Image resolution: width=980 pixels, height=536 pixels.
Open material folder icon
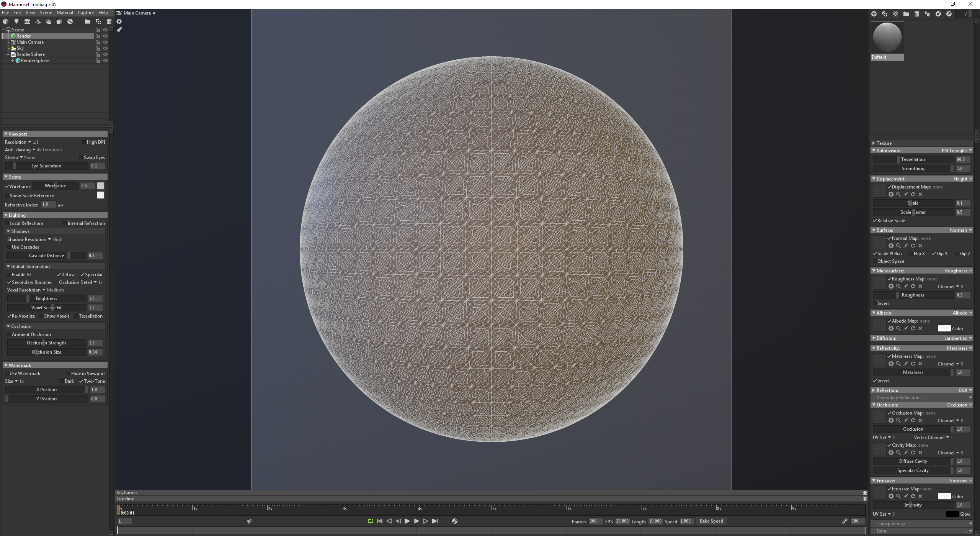[x=906, y=14]
